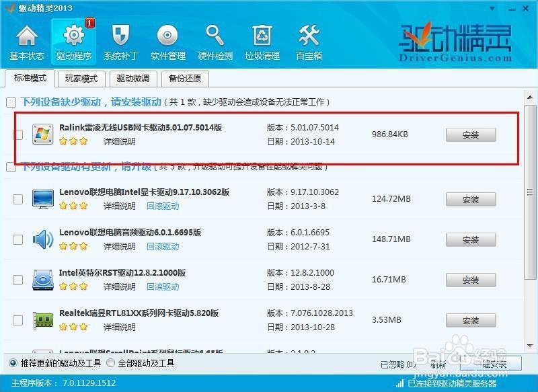Click the 986.84KB size text
The width and height of the screenshot is (538, 392).
390,134
